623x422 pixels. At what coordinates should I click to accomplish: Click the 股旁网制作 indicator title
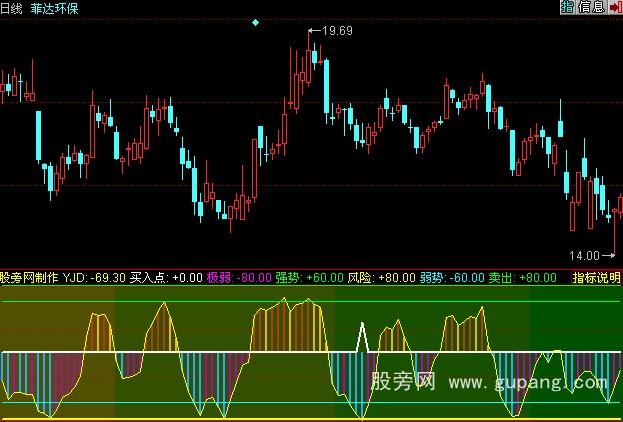29,277
